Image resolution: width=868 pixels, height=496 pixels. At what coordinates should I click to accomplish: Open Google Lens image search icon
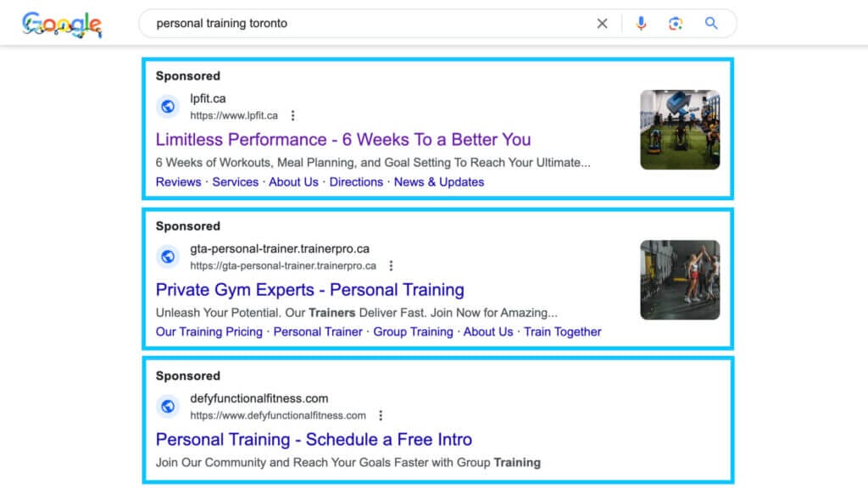(676, 23)
